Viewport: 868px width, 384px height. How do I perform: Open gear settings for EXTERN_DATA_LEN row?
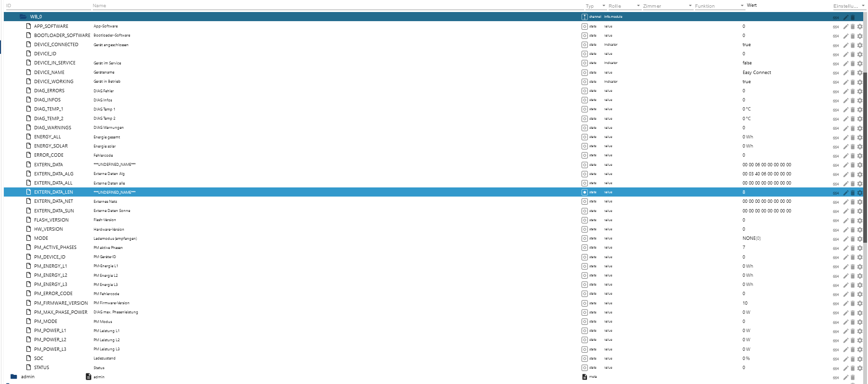(860, 193)
